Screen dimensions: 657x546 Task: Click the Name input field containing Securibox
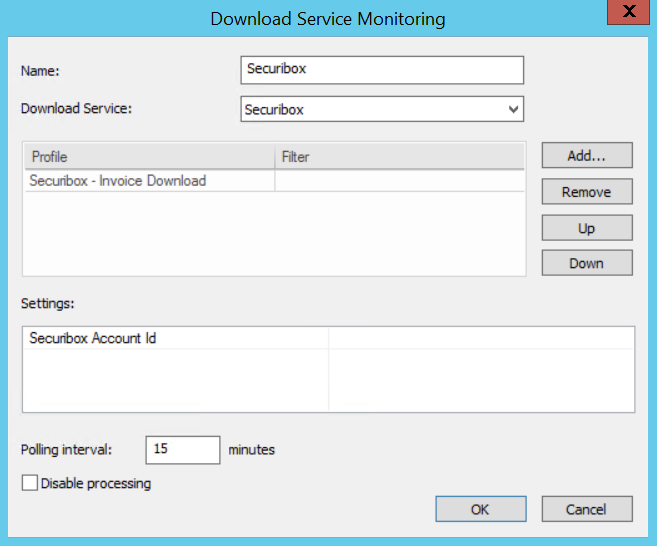(382, 70)
